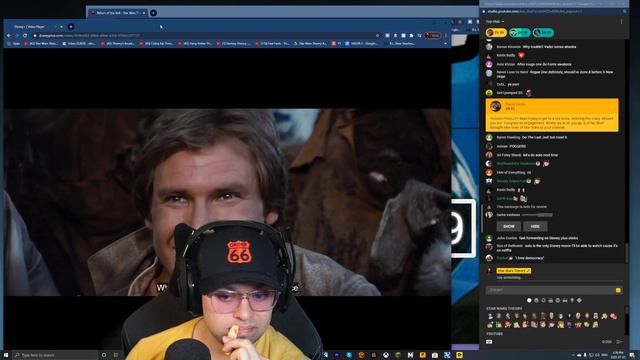Click SHOW on the held message
The image size is (640, 360).
509,226
